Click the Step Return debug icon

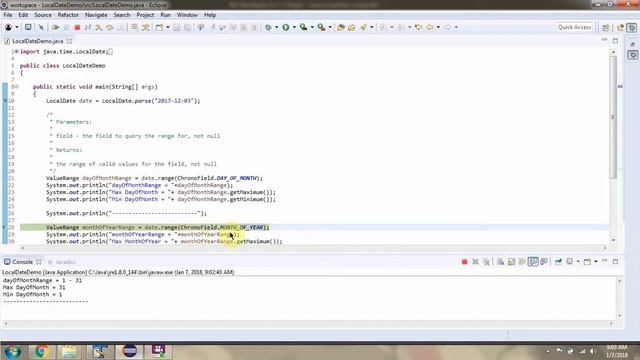point(121,27)
